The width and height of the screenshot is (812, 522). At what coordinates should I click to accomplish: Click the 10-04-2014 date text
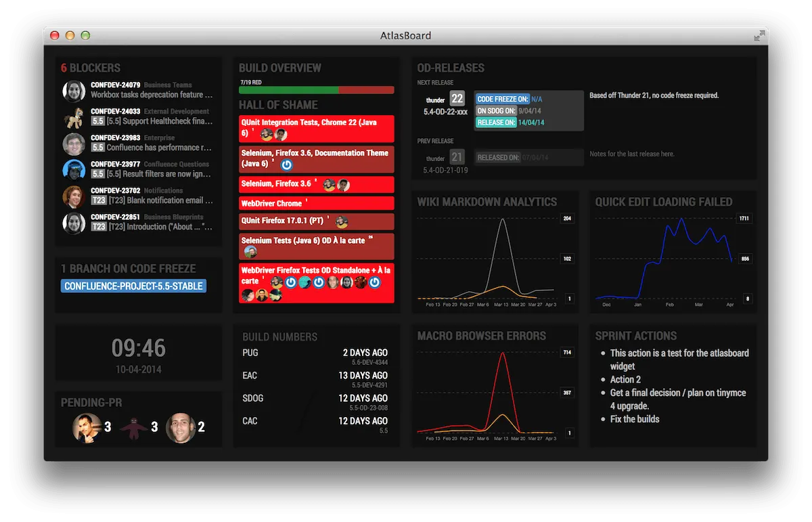tap(139, 370)
